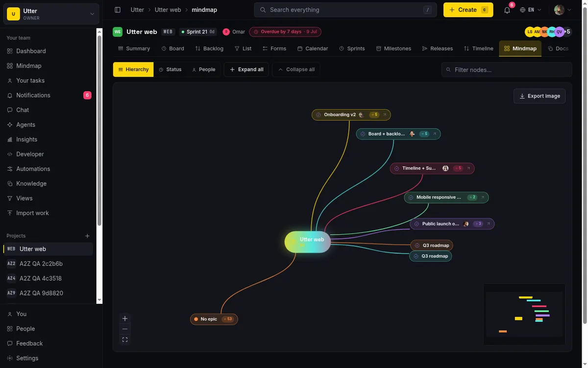Click the AM member avatar
The height and width of the screenshot is (368, 588).
[x=537, y=32]
